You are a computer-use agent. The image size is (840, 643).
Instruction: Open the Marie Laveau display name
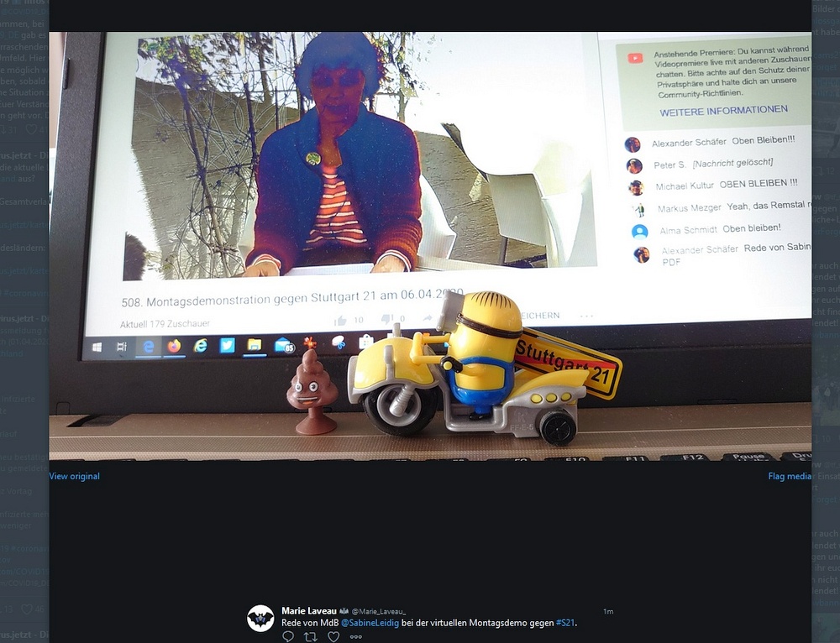(x=308, y=611)
